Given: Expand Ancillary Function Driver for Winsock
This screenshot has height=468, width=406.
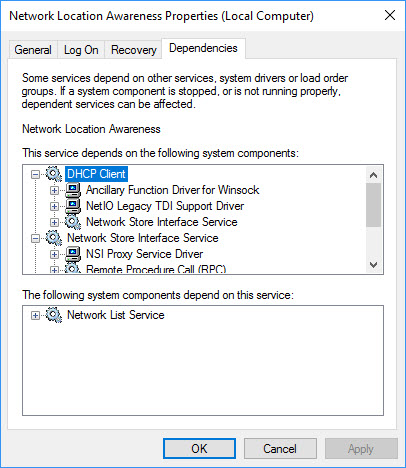Looking at the screenshot, I should [x=54, y=190].
